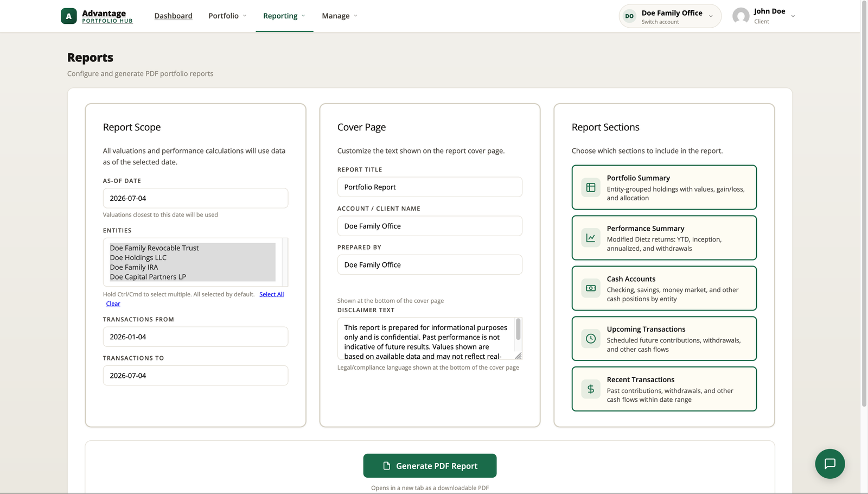Click the Cash Accounts banknote icon

tap(591, 288)
